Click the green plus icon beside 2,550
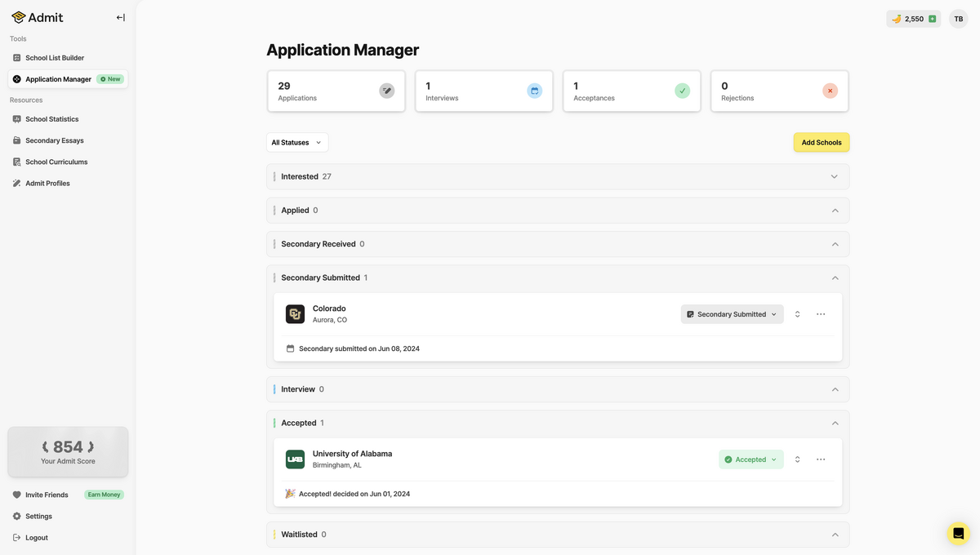 click(x=932, y=19)
